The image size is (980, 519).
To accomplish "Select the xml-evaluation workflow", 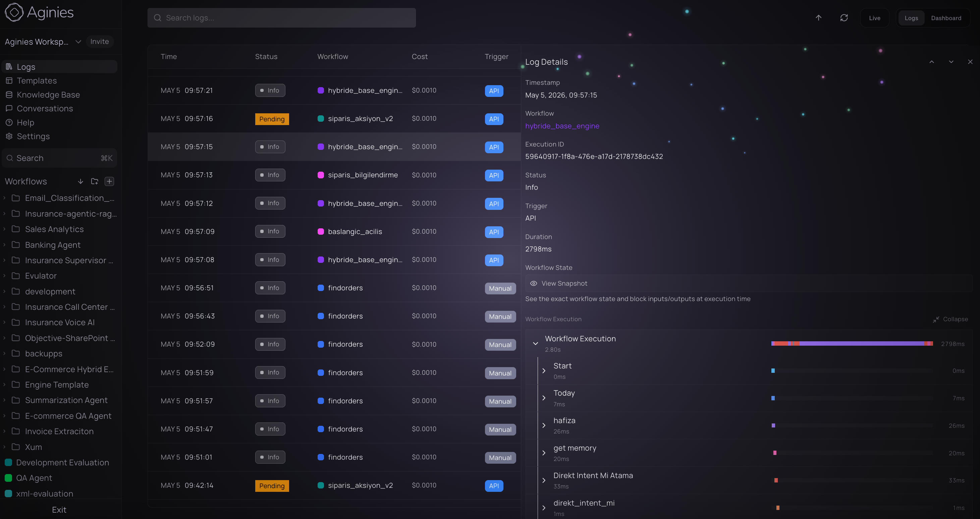I will (60, 494).
